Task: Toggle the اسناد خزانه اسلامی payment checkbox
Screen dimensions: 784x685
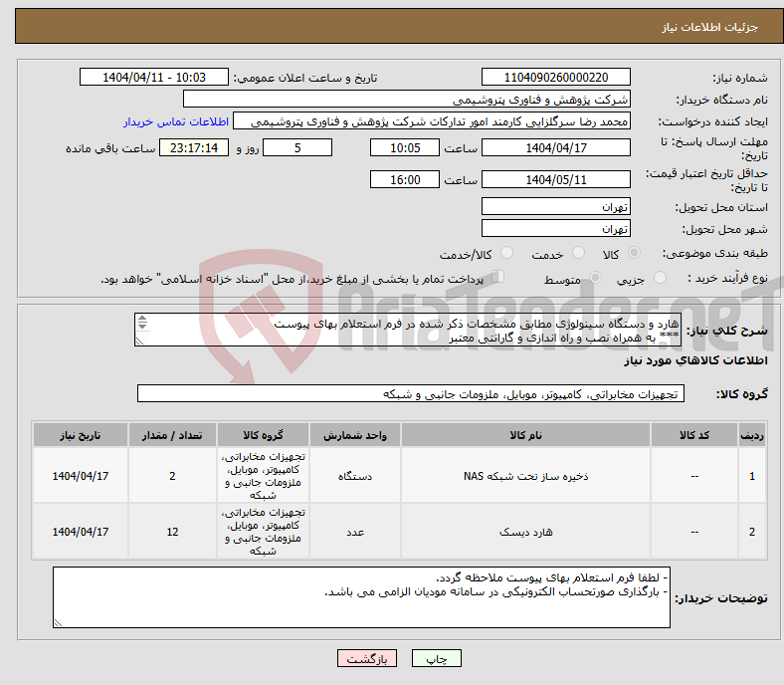Action: click(498, 276)
